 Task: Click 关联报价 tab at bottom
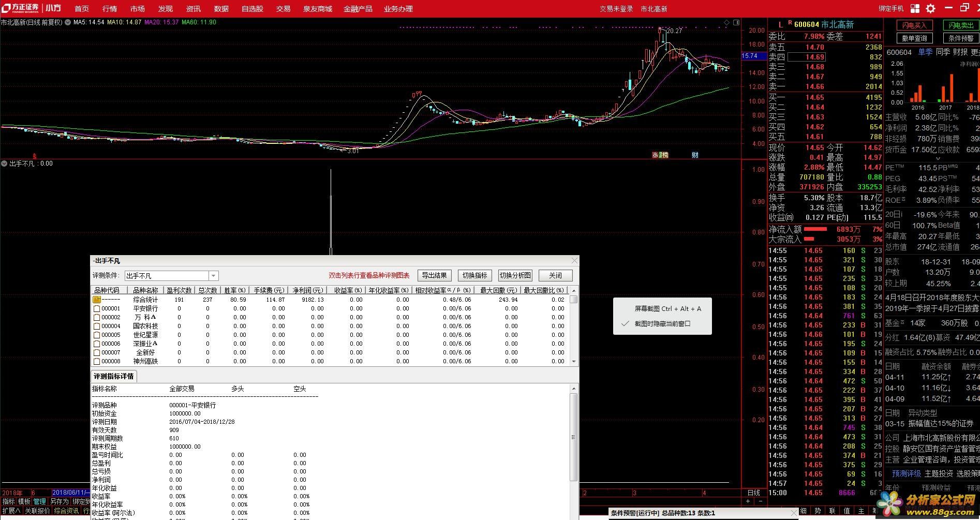pos(37,511)
